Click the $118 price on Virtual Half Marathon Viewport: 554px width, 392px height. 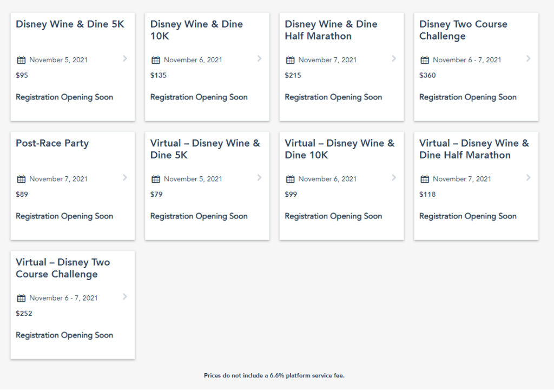[427, 194]
